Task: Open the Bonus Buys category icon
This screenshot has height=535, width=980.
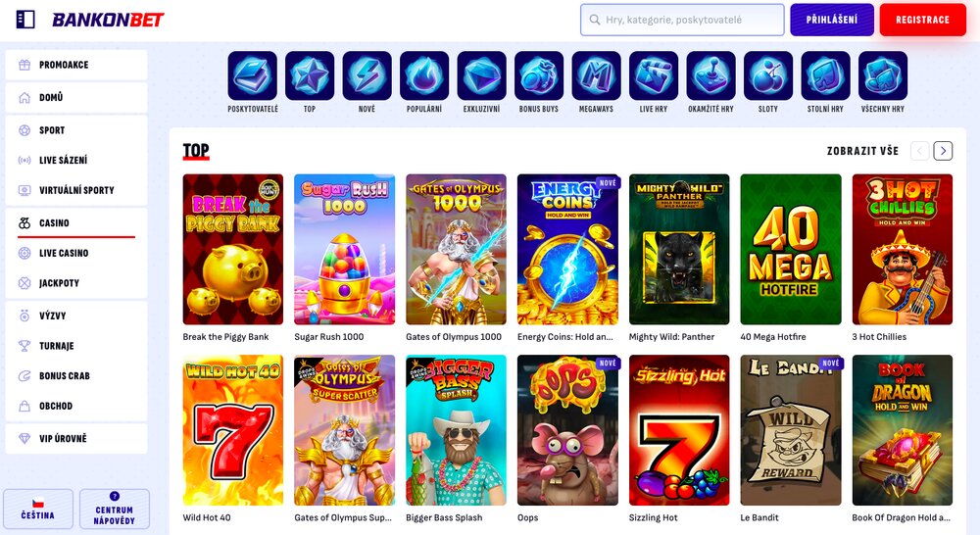Action: pyautogui.click(x=539, y=75)
